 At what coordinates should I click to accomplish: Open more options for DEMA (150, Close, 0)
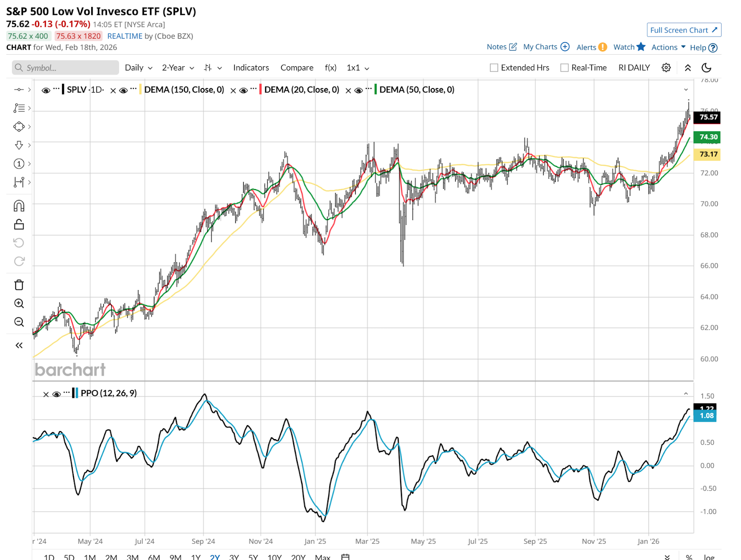[x=133, y=88]
